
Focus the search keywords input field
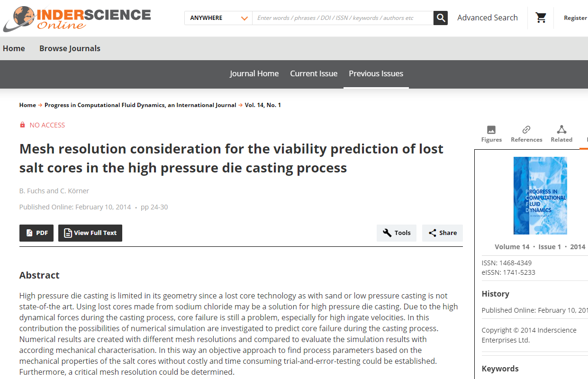[343, 18]
